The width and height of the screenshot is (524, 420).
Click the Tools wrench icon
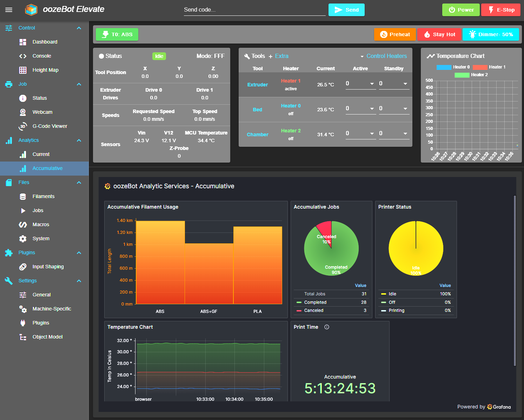[x=247, y=56]
